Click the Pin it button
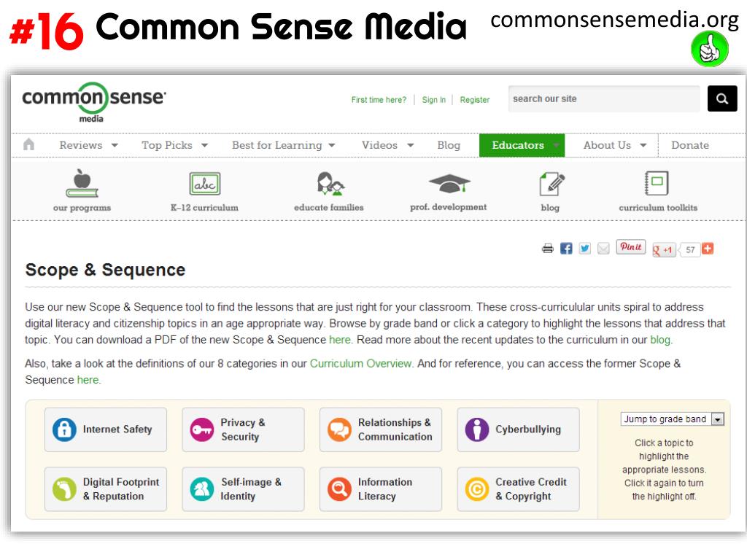 631,246
